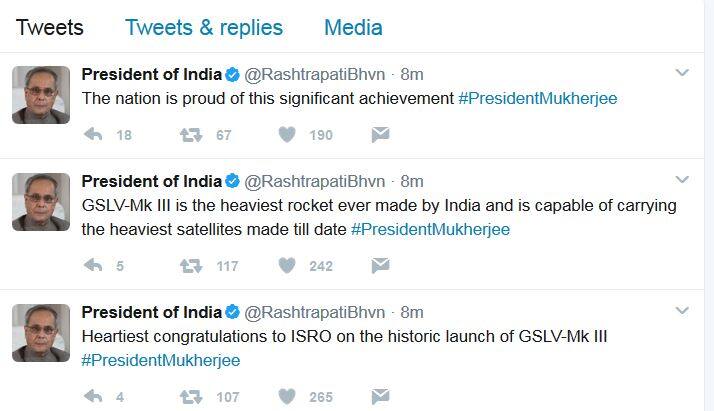Image resolution: width=714 pixels, height=411 pixels.
Task: Click @RashtrapatiBhvn handle on the first tweet
Action: point(315,74)
